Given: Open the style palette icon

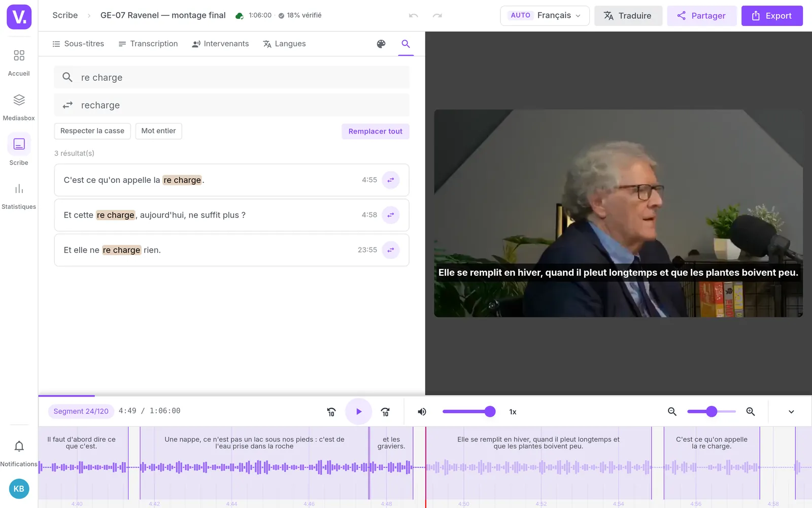Looking at the screenshot, I should [381, 44].
